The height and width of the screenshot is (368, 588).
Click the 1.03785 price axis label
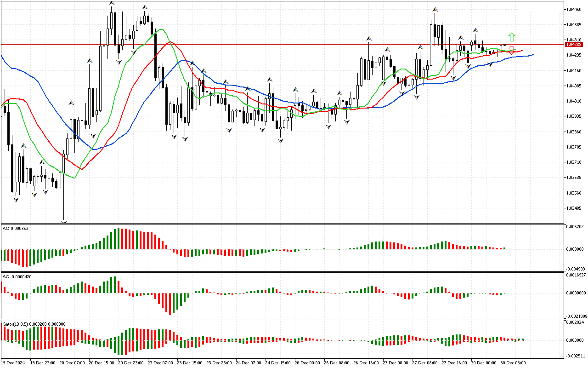[575, 147]
